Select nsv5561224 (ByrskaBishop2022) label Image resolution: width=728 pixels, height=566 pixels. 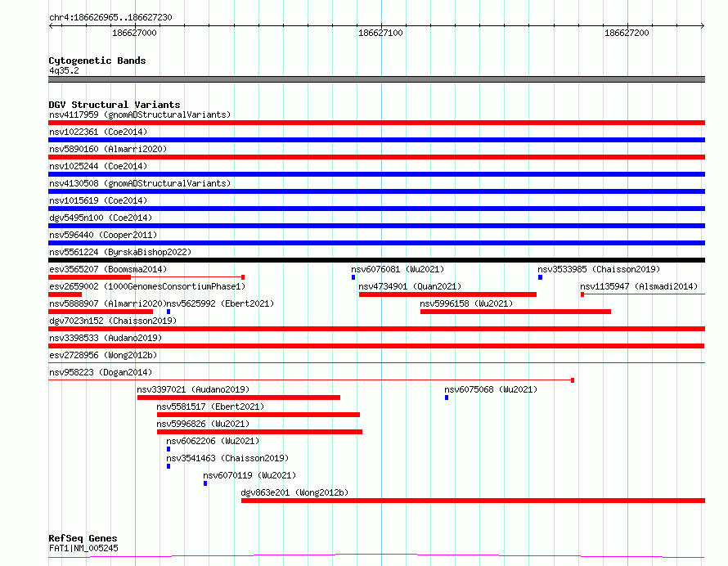(120, 252)
